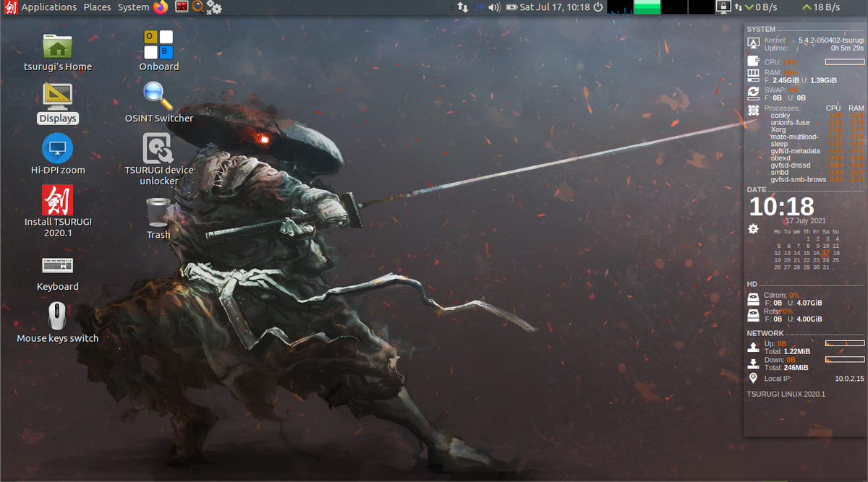Click the location pin icon near Local IP
This screenshot has width=868, height=482.
pyautogui.click(x=753, y=378)
